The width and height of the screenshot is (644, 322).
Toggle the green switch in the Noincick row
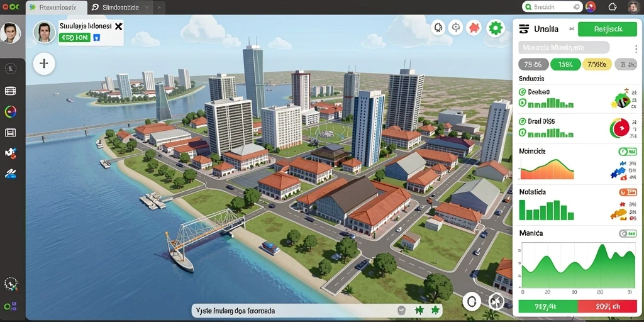[628, 152]
